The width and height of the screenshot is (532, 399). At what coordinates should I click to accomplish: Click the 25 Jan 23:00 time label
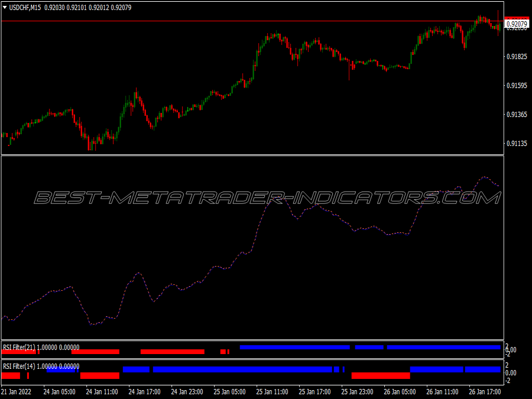pos(357,391)
